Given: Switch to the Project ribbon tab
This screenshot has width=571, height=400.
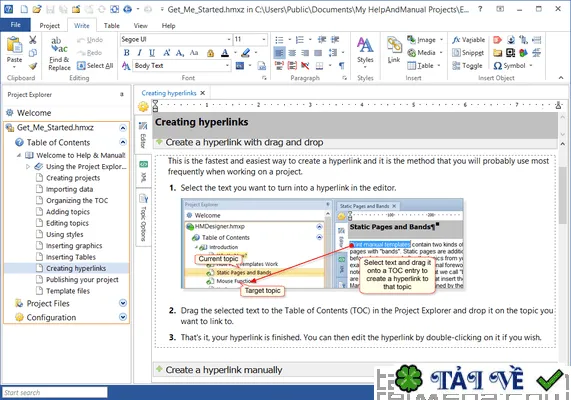Looking at the screenshot, I should (x=50, y=26).
